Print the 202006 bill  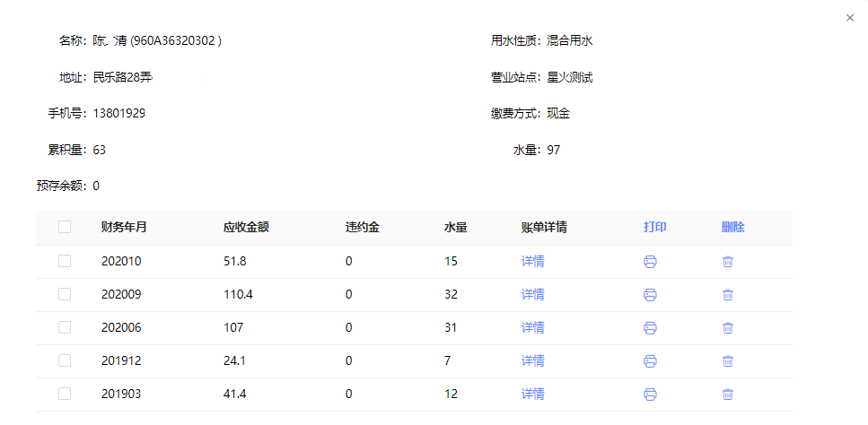[650, 328]
